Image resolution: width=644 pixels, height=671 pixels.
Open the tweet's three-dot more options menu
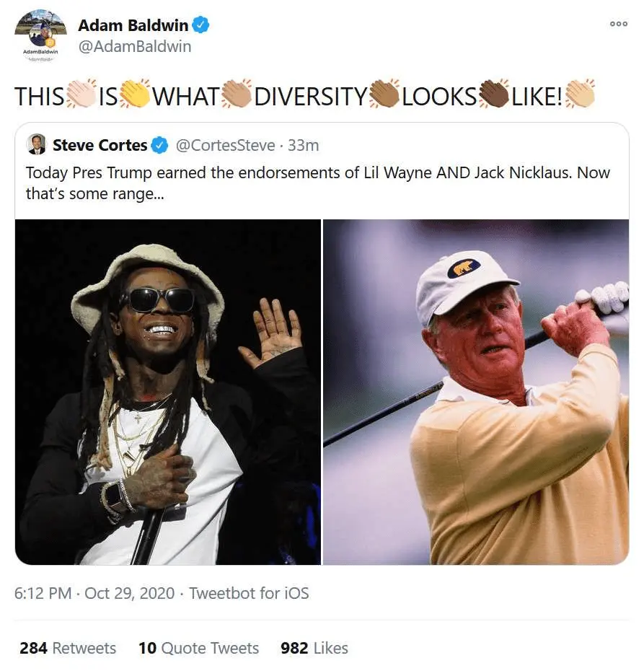tap(618, 24)
